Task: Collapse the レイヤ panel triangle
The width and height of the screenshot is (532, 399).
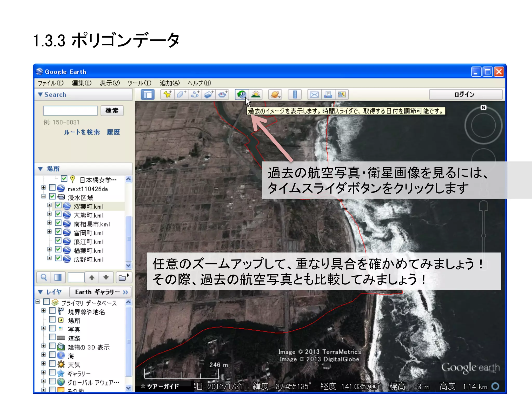Action: pyautogui.click(x=40, y=292)
